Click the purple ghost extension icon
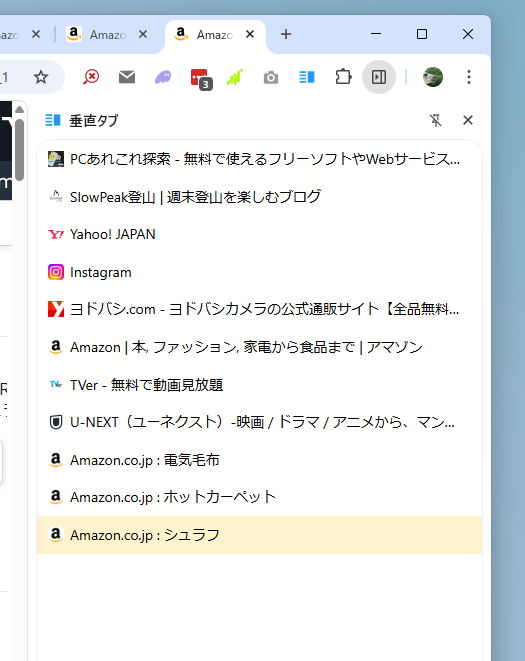The height and width of the screenshot is (661, 525). pyautogui.click(x=163, y=77)
